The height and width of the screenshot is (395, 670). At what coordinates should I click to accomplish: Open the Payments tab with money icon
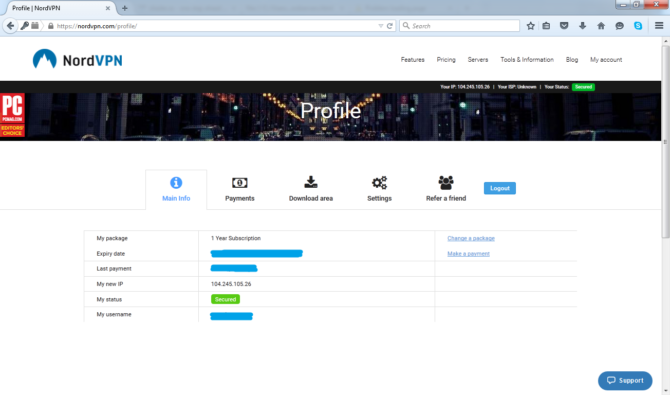[x=240, y=189]
